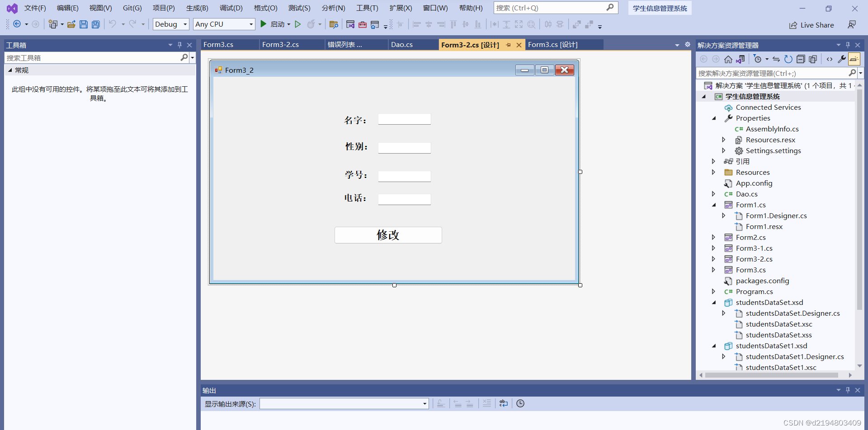
Task: Click the Undo icon in the toolbar
Action: (113, 24)
